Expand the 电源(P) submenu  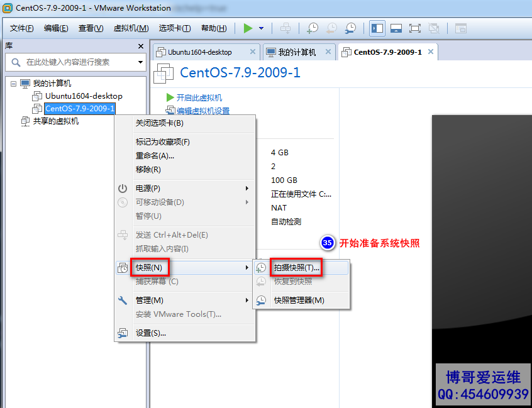[x=185, y=188]
